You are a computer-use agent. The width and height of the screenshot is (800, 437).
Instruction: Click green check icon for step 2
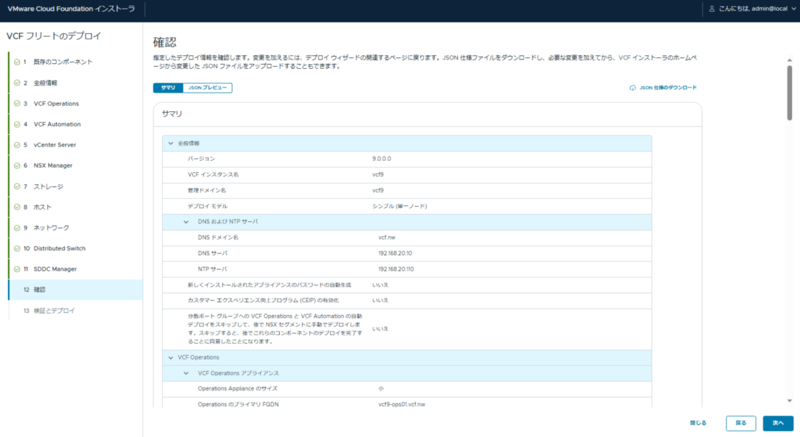point(17,83)
